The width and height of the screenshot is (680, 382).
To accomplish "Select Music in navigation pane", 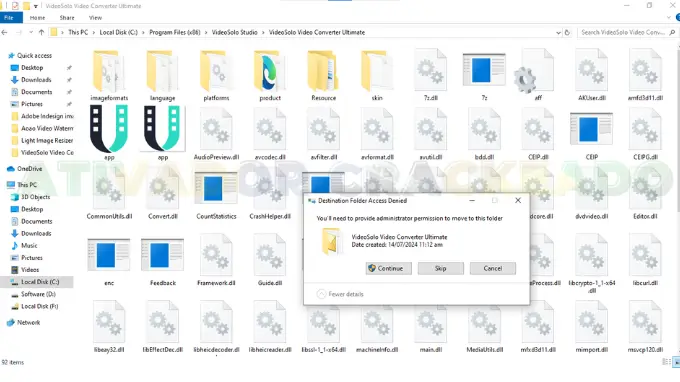I will [x=24, y=245].
